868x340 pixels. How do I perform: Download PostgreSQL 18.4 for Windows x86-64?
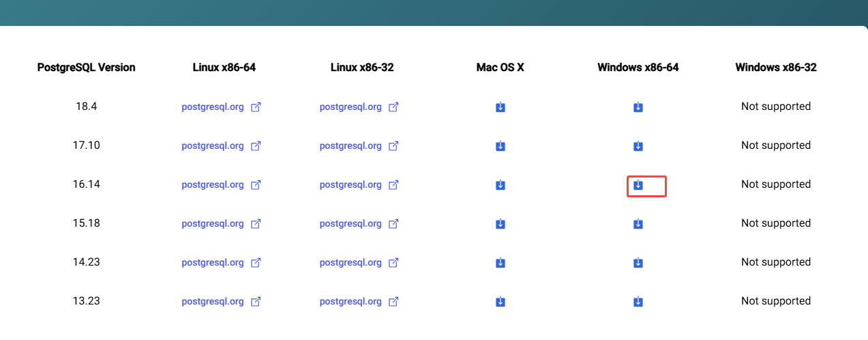[638, 107]
